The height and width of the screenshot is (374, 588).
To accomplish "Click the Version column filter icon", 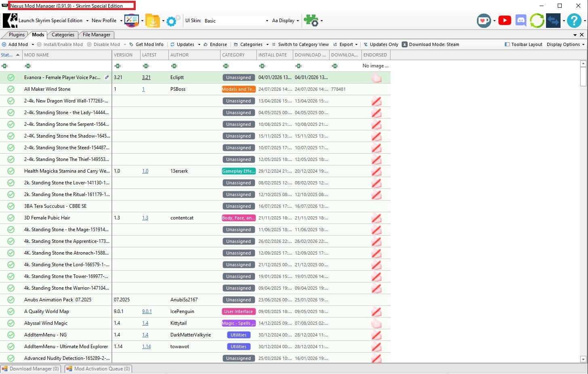I will (118, 66).
